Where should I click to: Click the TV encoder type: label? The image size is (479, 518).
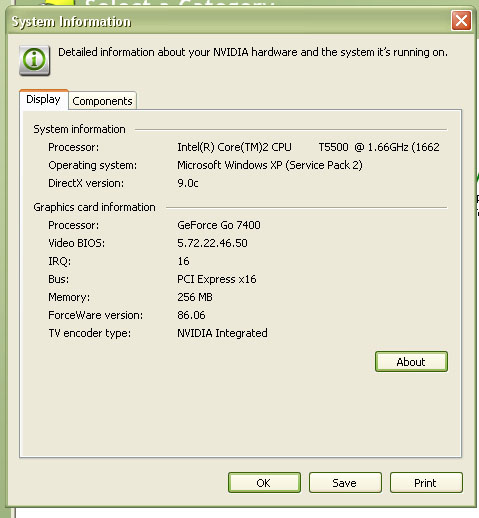(x=90, y=333)
